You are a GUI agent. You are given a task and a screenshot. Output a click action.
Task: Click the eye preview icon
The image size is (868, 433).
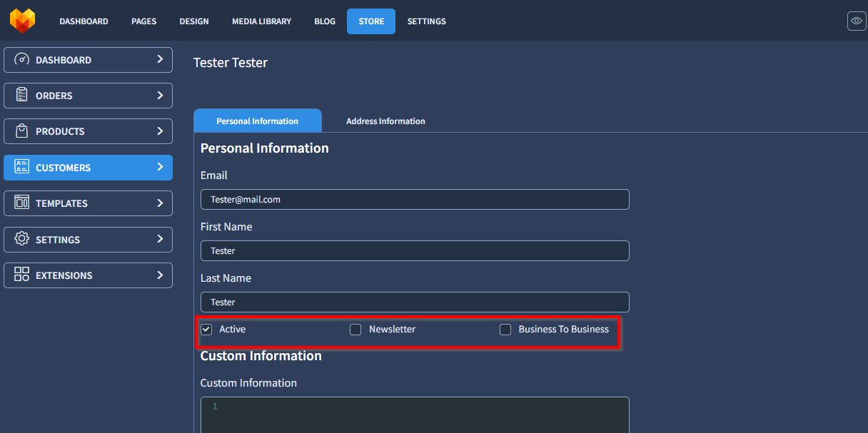tap(857, 21)
